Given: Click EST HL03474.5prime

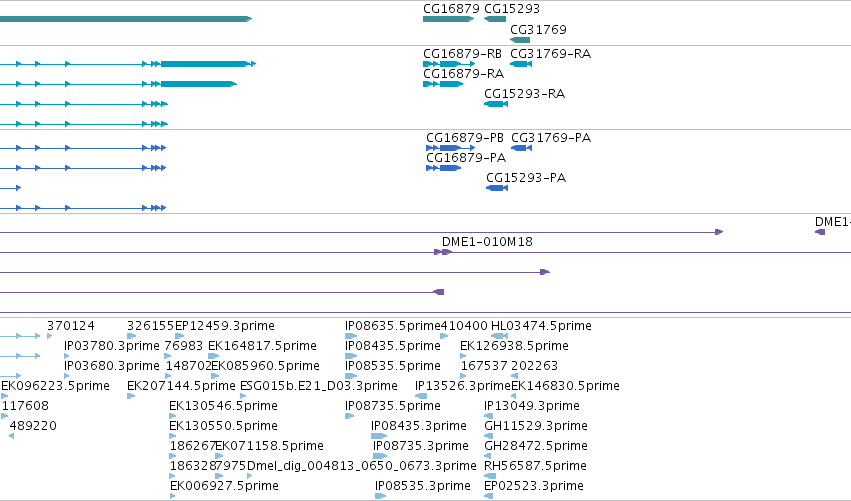Looking at the screenshot, I should coord(541,326).
